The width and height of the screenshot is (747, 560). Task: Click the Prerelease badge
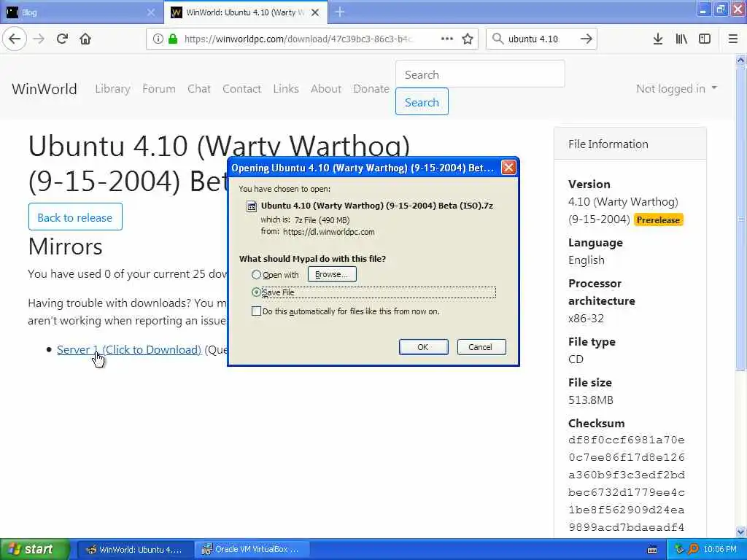(x=659, y=220)
